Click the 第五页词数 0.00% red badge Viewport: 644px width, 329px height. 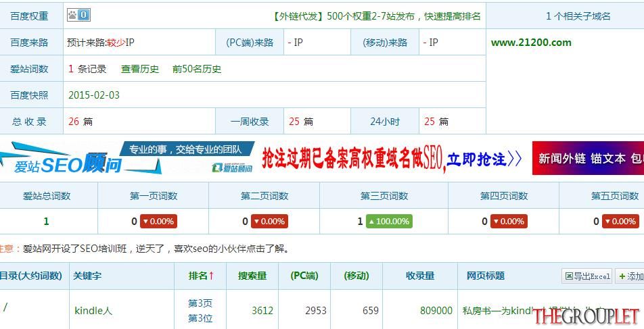pyautogui.click(x=620, y=222)
